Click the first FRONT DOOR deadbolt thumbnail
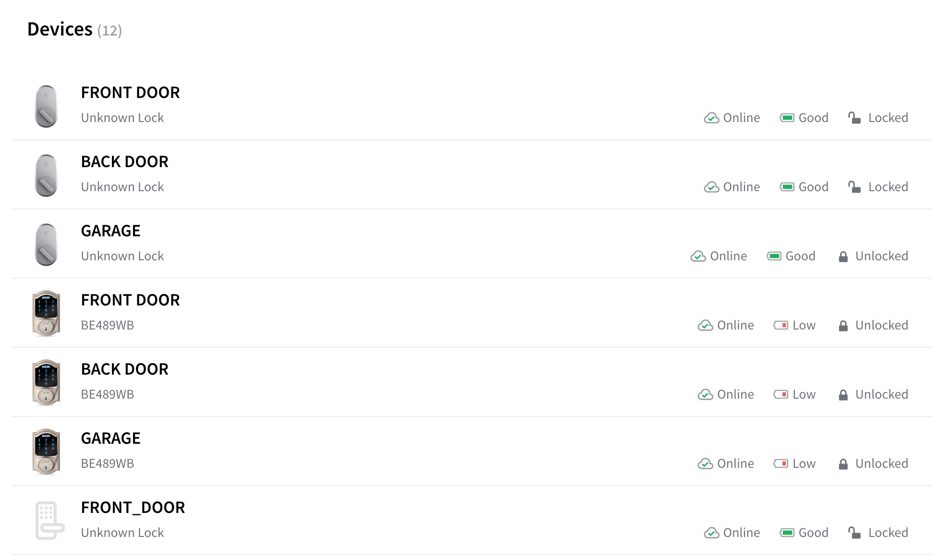Image resolution: width=949 pixels, height=560 pixels. (x=46, y=106)
